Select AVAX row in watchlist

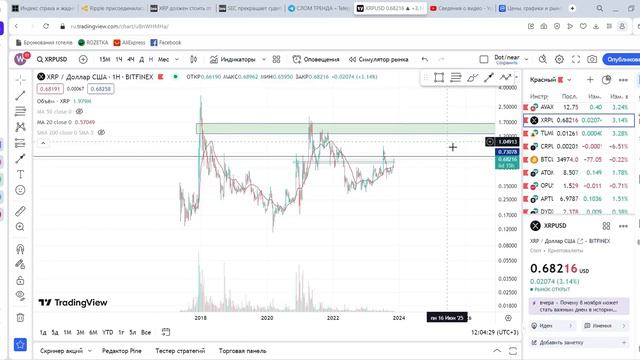pyautogui.click(x=579, y=107)
